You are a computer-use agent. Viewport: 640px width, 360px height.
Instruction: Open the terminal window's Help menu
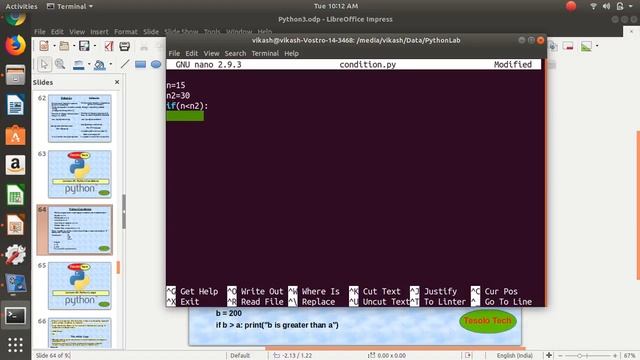291,53
